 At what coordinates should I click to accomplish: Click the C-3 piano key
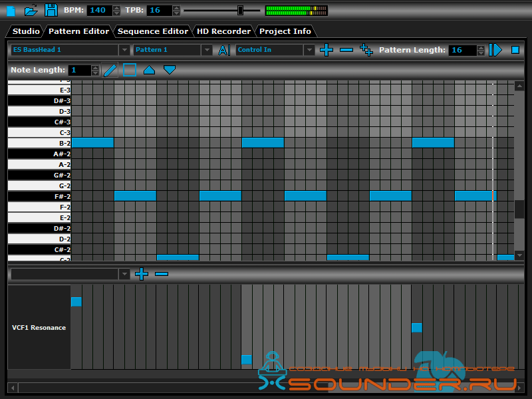(39, 132)
